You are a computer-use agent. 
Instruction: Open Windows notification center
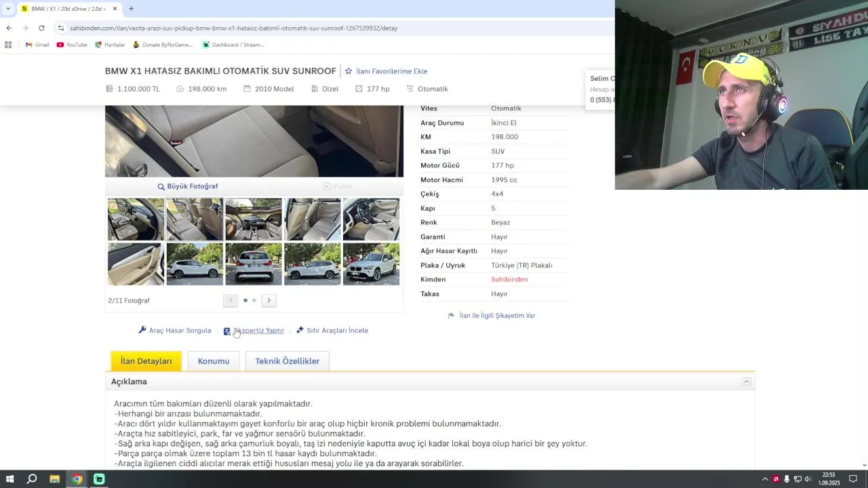(853, 479)
